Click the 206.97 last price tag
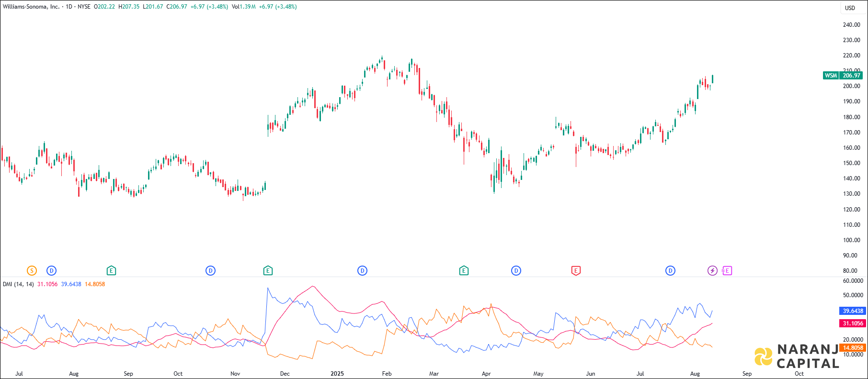 pyautogui.click(x=852, y=76)
